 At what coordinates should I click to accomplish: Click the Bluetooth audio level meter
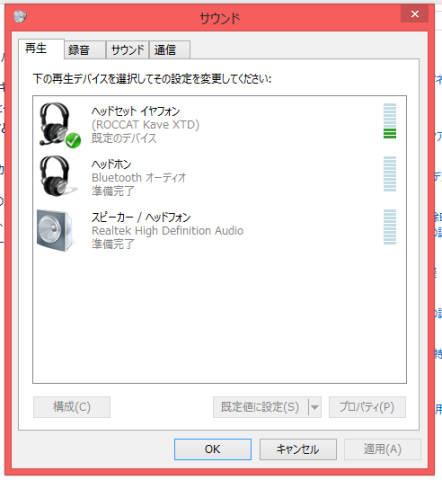pos(390,174)
